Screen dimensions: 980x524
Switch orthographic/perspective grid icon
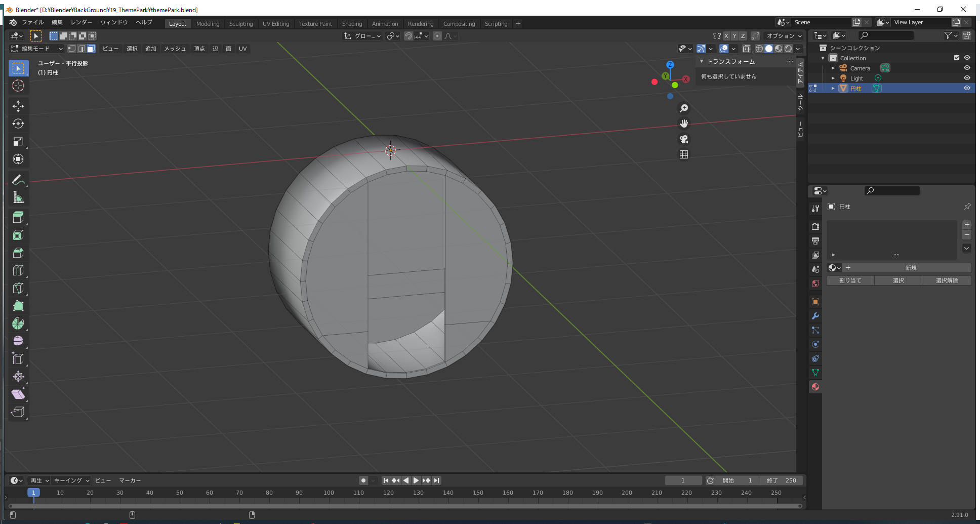click(x=684, y=154)
